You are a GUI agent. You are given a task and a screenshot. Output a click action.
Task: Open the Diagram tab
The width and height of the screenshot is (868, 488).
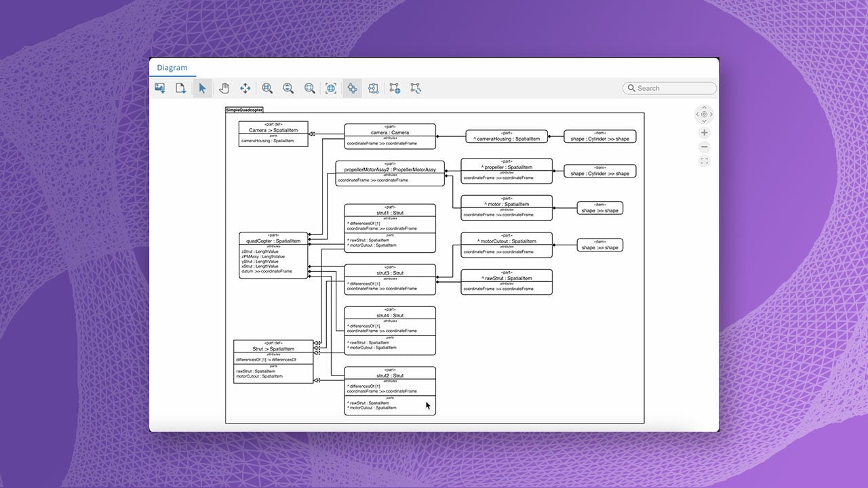[x=172, y=68]
